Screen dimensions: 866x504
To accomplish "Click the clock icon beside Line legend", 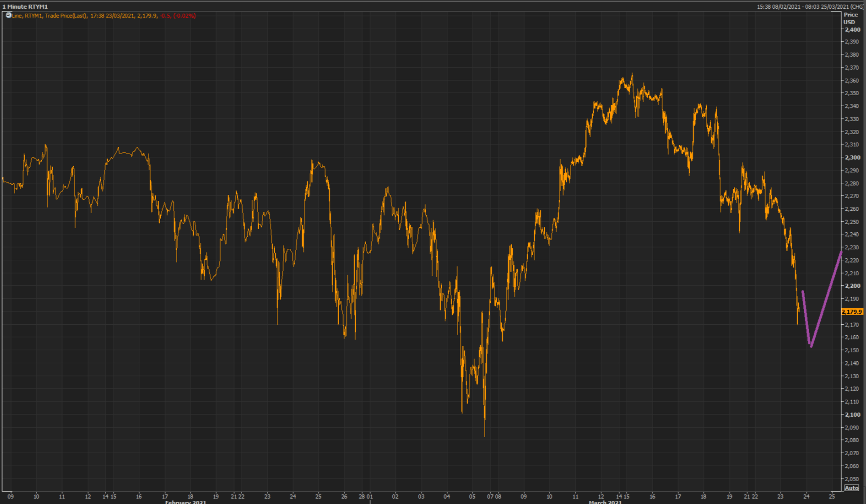I will (x=8, y=16).
